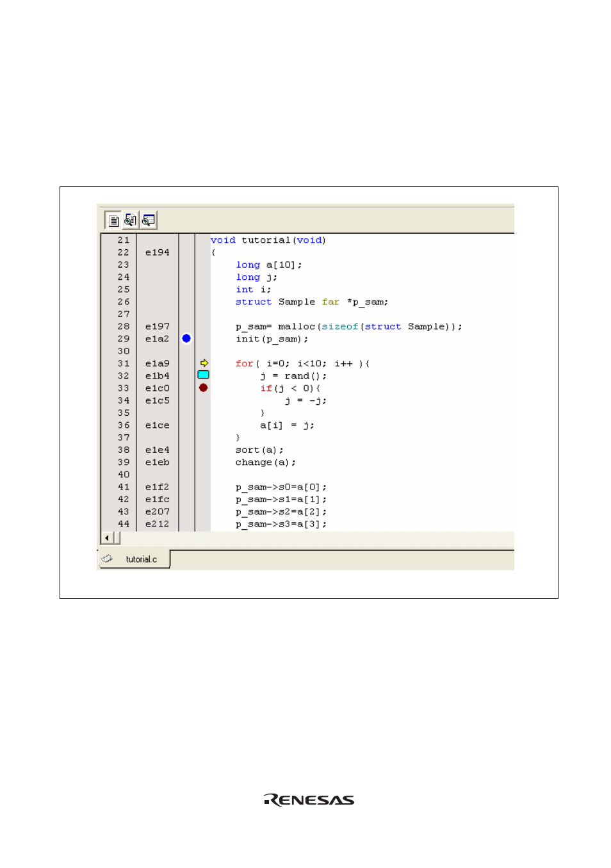Click address e1eb

[x=158, y=463]
